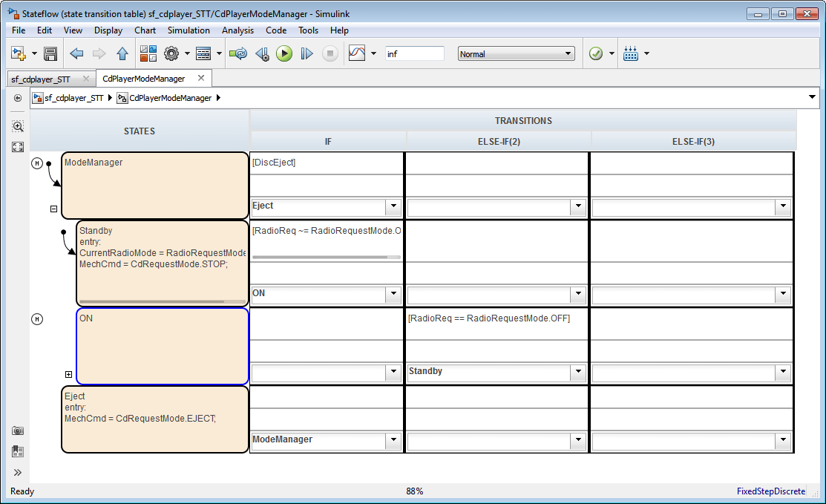Expand the ON state with plus box
Screen dimensions: 826x504
click(68, 374)
